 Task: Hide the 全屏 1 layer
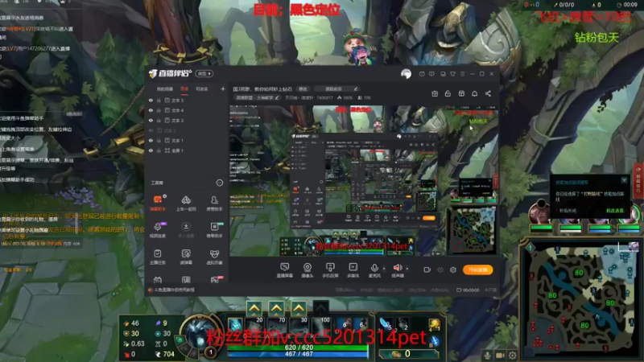click(151, 150)
